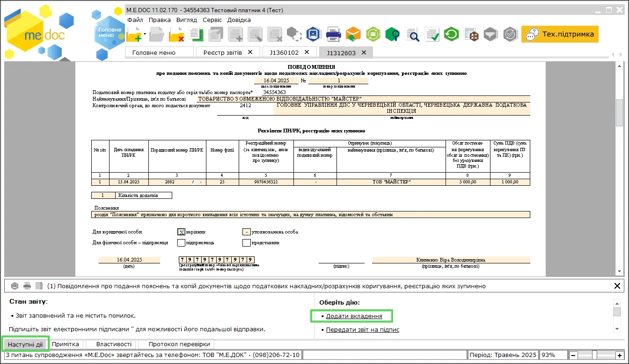Click the Період: Травень 2025 status field

(x=503, y=355)
